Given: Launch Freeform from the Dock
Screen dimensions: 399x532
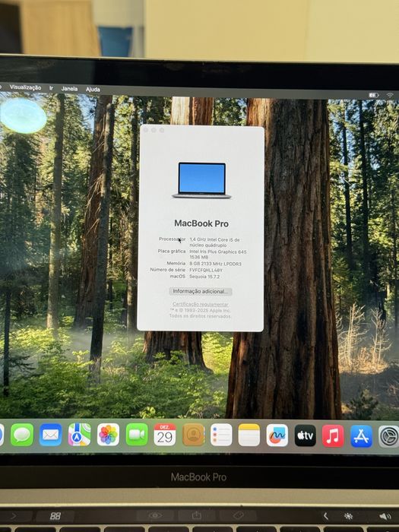Looking at the screenshot, I should [277, 435].
